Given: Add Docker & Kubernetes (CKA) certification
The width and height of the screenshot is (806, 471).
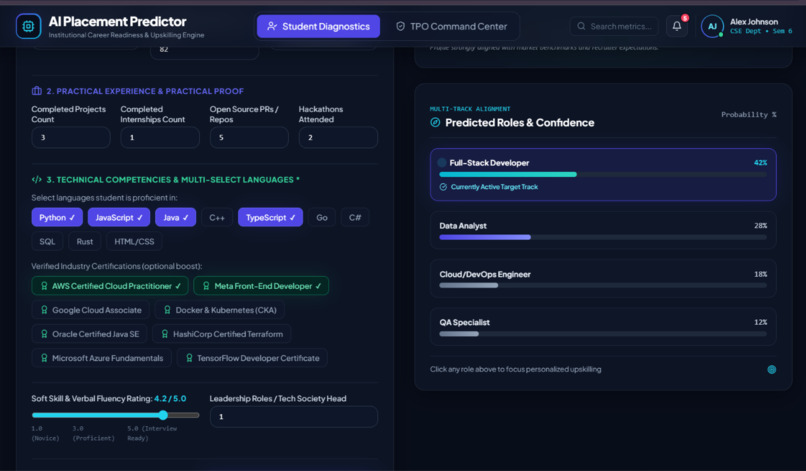Looking at the screenshot, I should coord(219,310).
